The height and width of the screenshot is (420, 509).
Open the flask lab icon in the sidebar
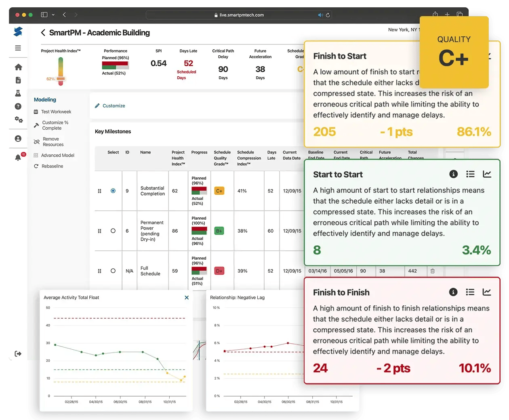(18, 93)
